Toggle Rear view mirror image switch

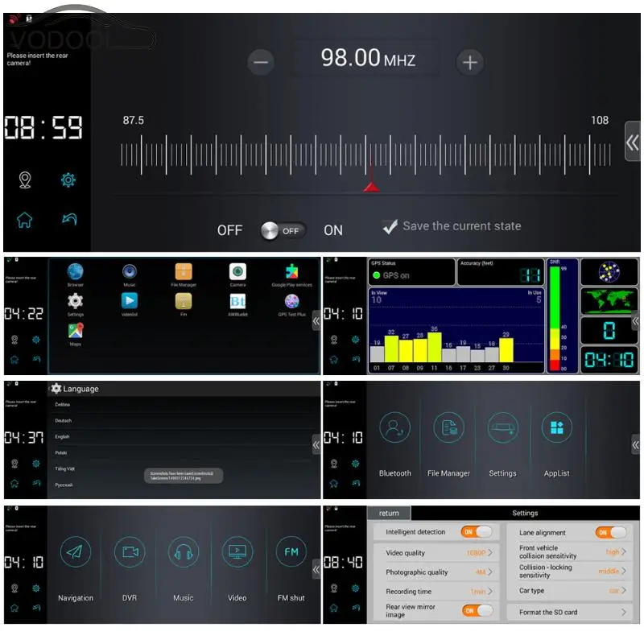click(x=477, y=611)
